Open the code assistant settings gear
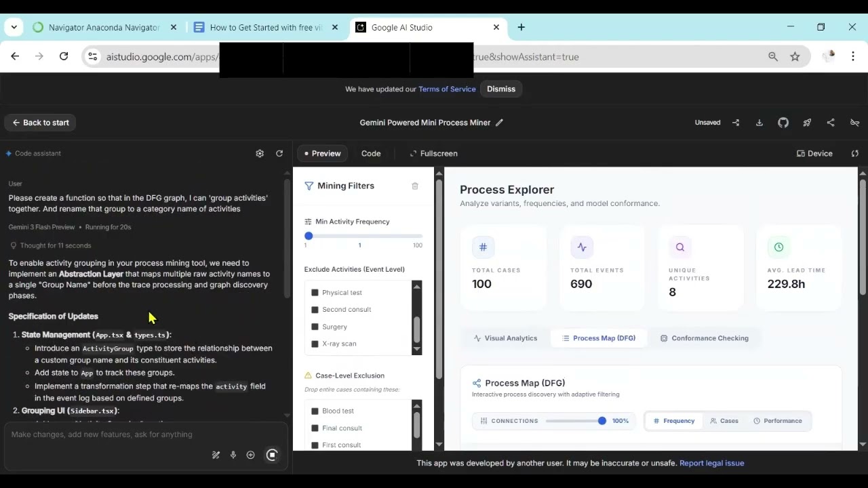Image resolution: width=868 pixels, height=488 pixels. click(260, 154)
